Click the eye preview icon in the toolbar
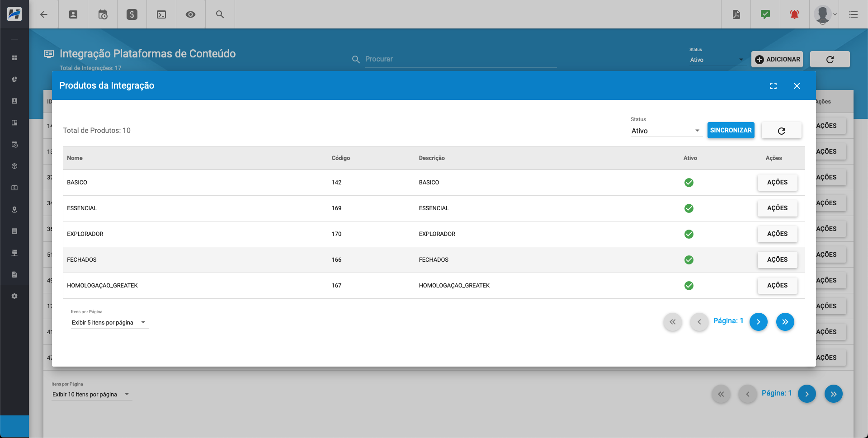The height and width of the screenshot is (438, 868). coord(190,14)
